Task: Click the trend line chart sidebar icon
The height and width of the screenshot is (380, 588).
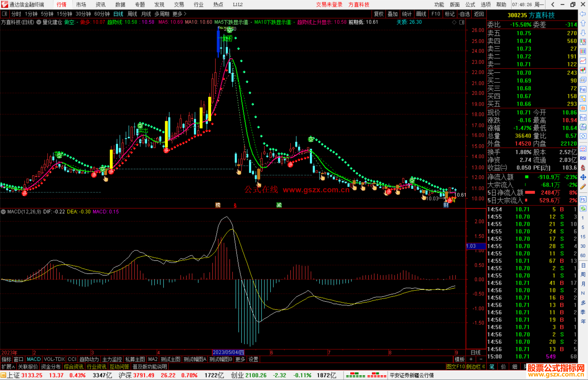Action: [583, 61]
